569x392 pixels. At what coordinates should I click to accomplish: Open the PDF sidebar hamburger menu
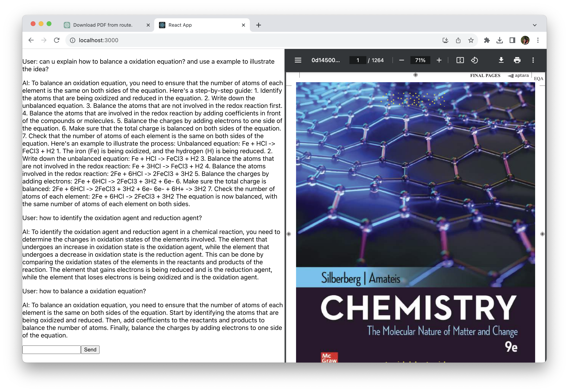pos(298,60)
